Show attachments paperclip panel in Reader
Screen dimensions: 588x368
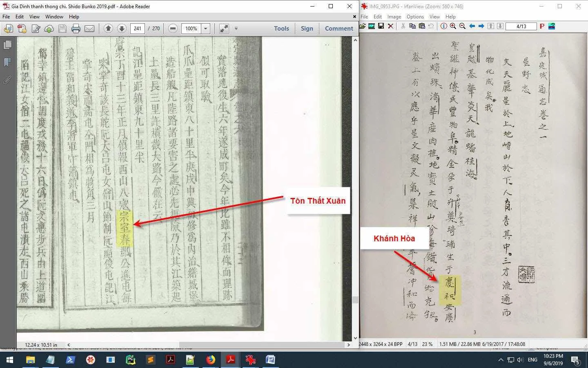point(7,80)
